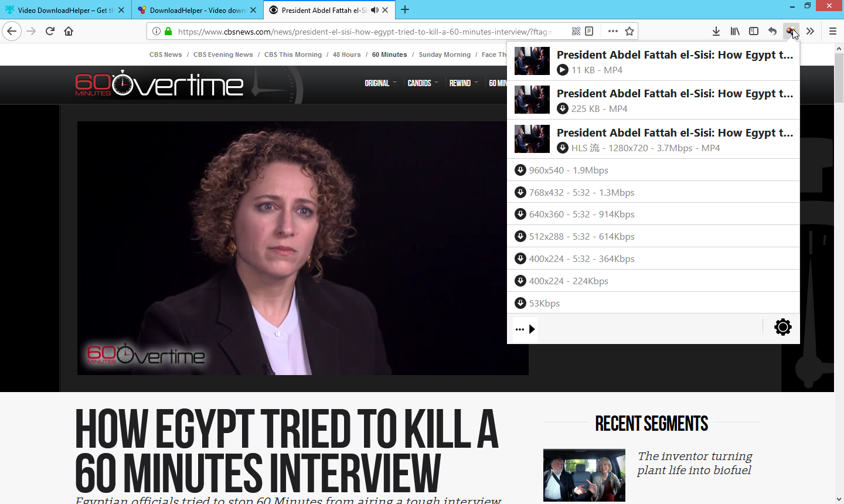The height and width of the screenshot is (504, 844).
Task: Switch to Video DownloadHelper – Get tab
Action: tap(65, 10)
